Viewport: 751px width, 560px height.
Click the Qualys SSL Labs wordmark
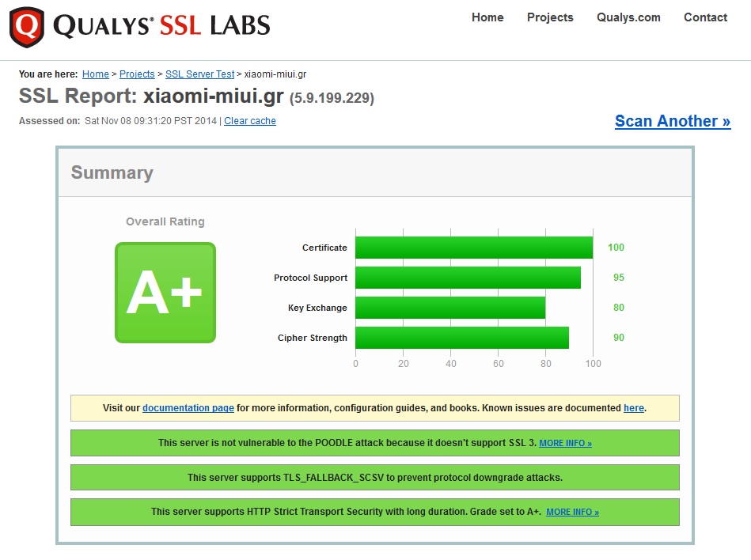[161, 25]
